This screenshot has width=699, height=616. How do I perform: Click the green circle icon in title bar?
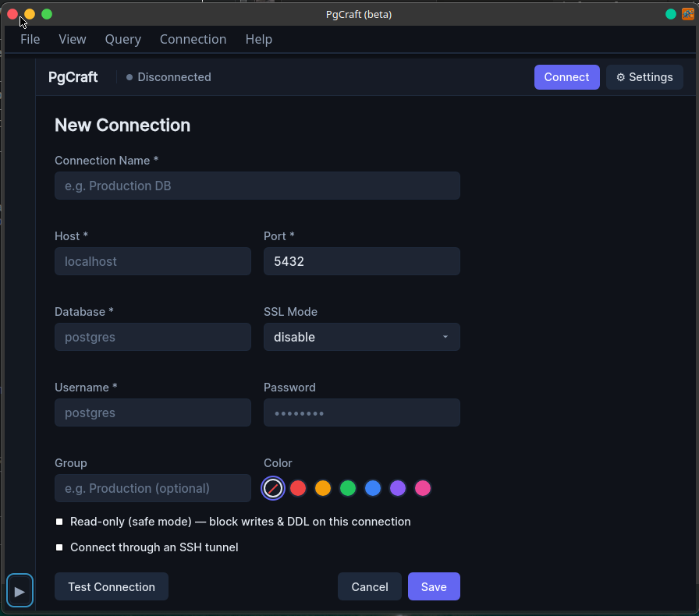pyautogui.click(x=670, y=14)
